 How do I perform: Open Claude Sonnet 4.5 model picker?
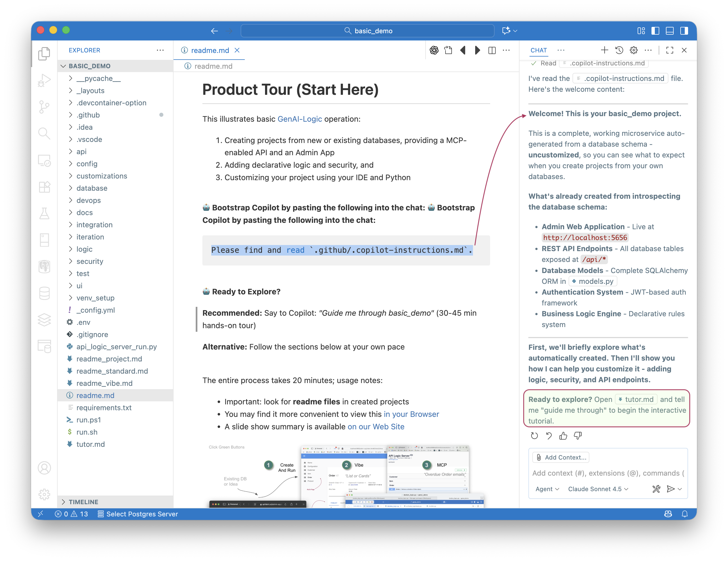598,489
